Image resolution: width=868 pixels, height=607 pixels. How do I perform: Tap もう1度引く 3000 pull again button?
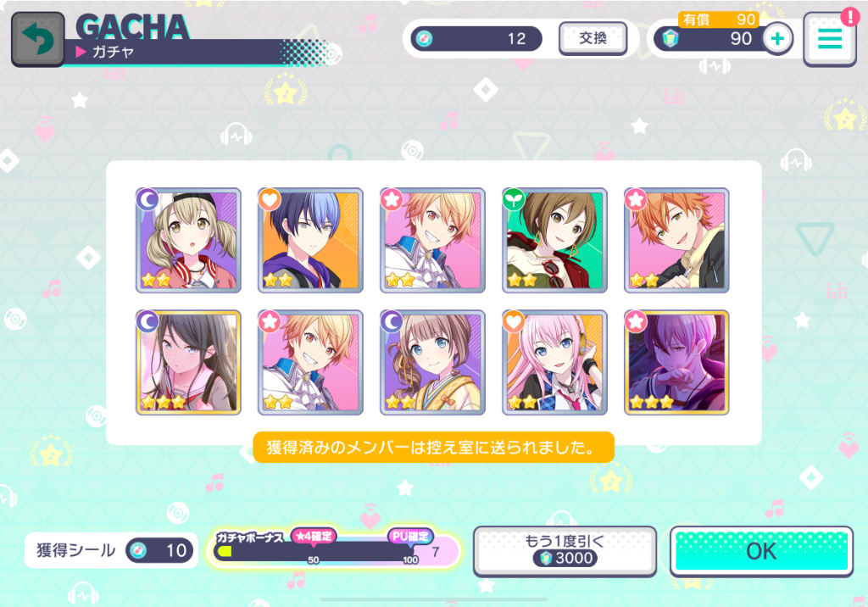[x=565, y=551]
